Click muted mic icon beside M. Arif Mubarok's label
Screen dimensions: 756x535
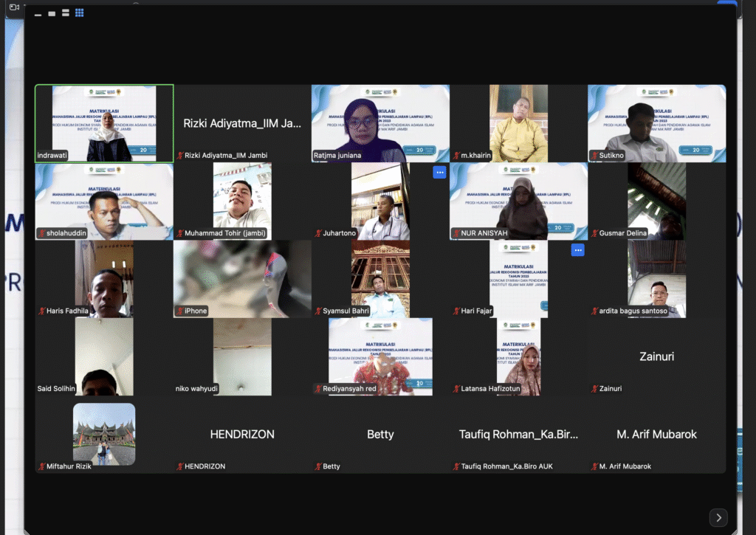click(594, 466)
